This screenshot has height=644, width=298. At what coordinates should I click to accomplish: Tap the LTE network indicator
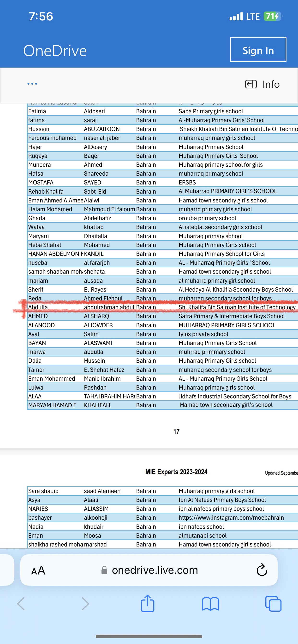click(x=253, y=17)
